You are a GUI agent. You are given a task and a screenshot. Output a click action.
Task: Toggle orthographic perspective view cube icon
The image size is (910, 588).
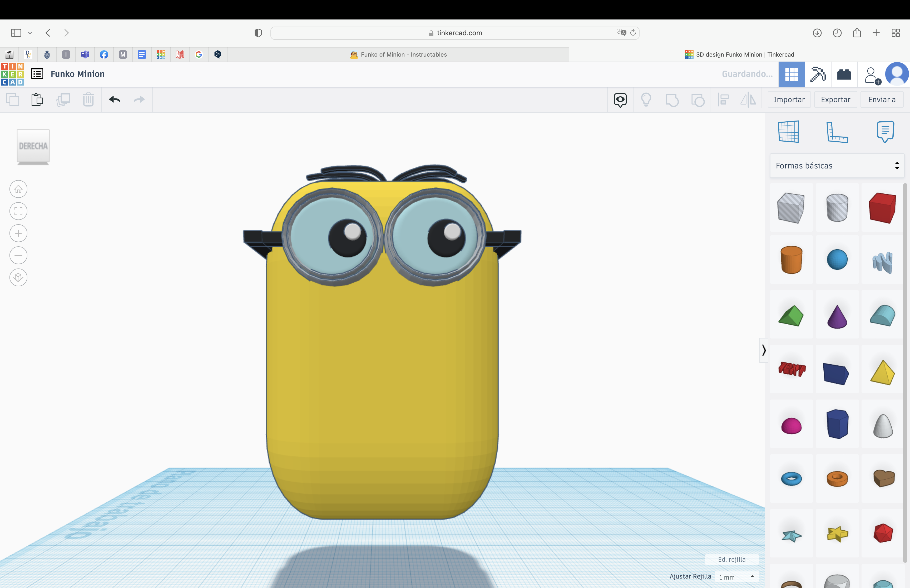tap(18, 278)
